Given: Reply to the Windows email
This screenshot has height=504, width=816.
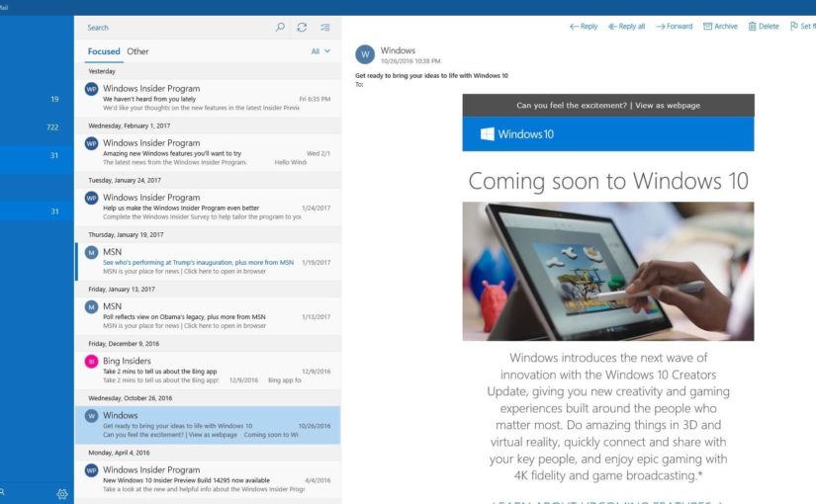Looking at the screenshot, I should (x=584, y=27).
